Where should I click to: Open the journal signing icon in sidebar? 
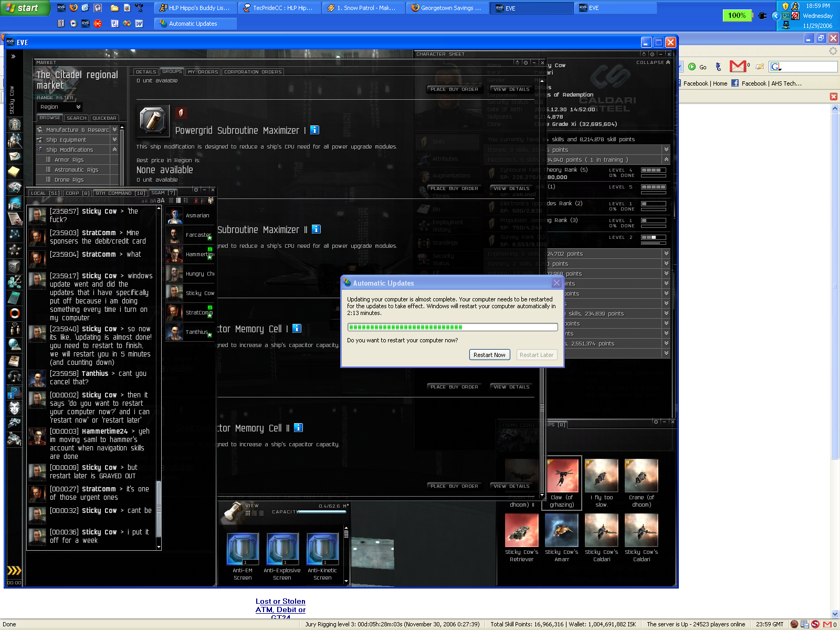click(x=14, y=219)
